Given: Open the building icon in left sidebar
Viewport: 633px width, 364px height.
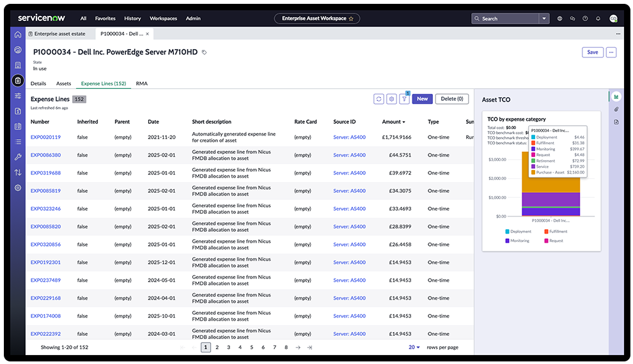Looking at the screenshot, I should pyautogui.click(x=18, y=65).
